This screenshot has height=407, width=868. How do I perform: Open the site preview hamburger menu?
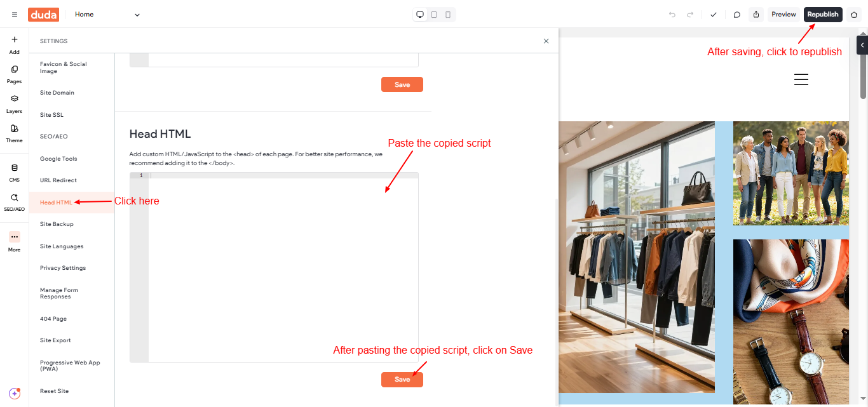point(801,79)
